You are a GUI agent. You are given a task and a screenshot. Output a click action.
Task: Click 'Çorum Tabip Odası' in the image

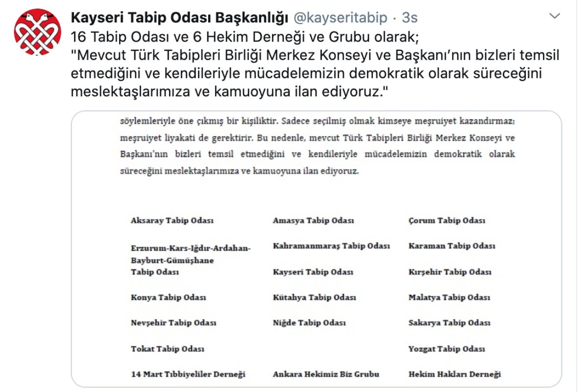pyautogui.click(x=447, y=221)
